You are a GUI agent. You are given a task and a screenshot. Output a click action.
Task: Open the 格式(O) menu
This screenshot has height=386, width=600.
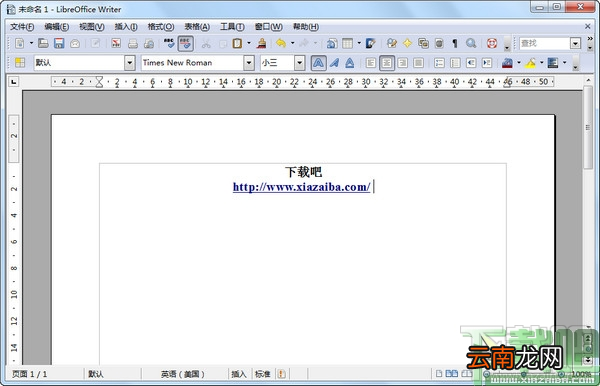point(161,27)
